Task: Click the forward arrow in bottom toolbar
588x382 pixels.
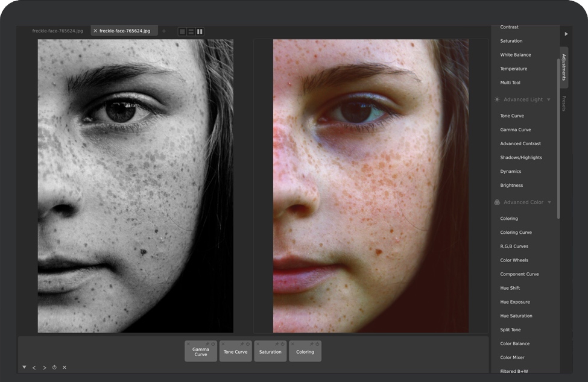Action: tap(44, 368)
